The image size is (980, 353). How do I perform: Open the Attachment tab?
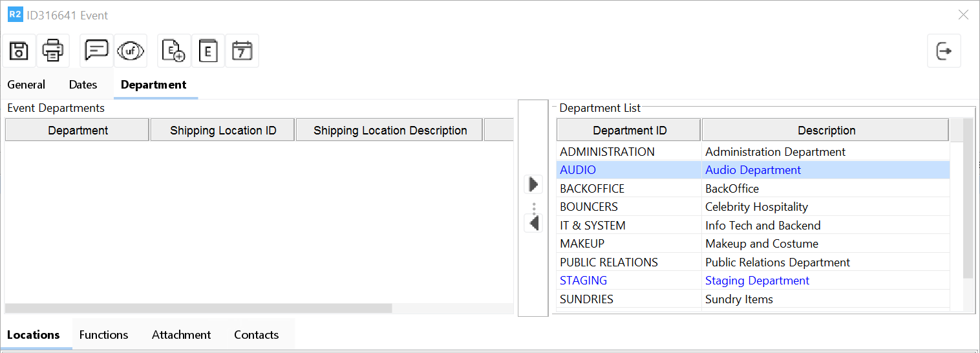pyautogui.click(x=181, y=335)
